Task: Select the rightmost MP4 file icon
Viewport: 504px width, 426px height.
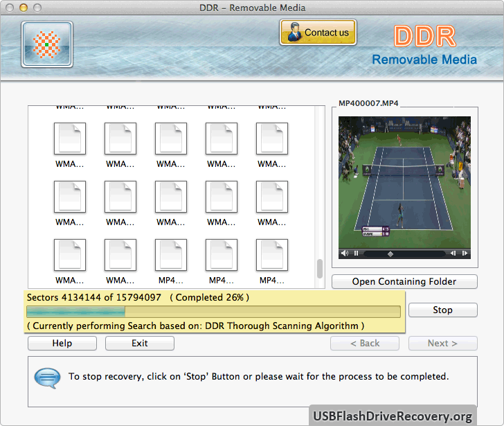Action: [272, 255]
